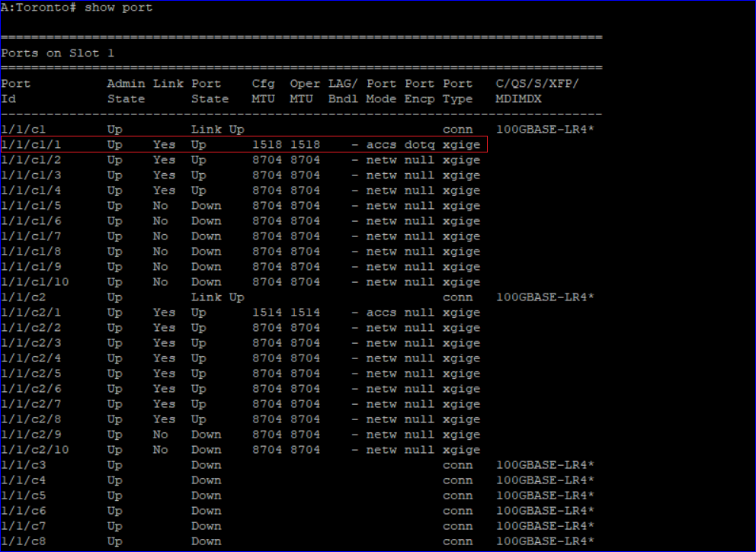Select the show port command text

(x=118, y=8)
